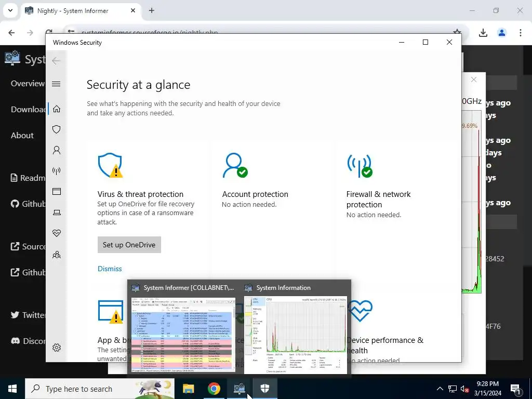Open Chrome downloads icon

(x=483, y=33)
